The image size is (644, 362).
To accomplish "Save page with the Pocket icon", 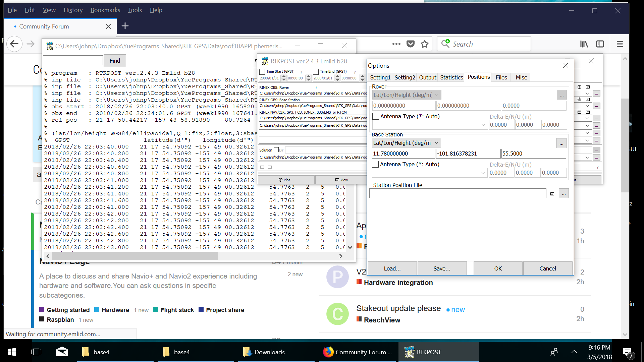I will point(411,44).
